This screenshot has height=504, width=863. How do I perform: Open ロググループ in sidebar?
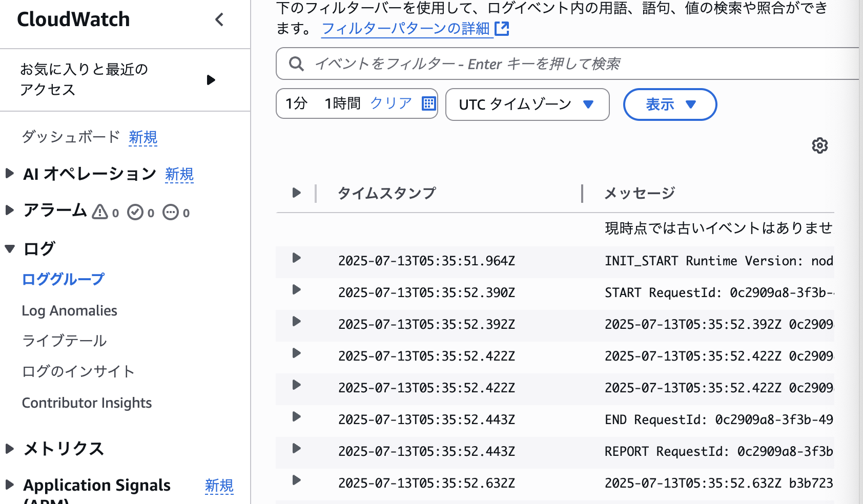click(x=63, y=279)
